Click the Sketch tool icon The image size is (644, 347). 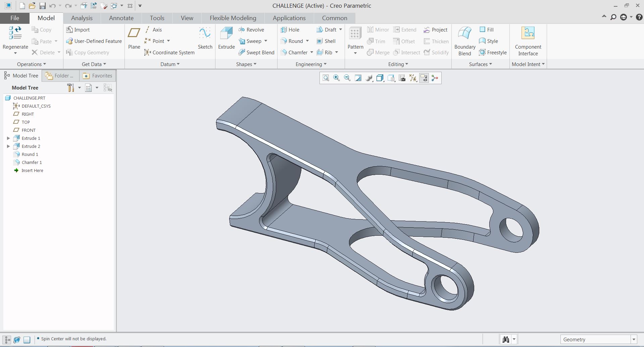(x=205, y=34)
